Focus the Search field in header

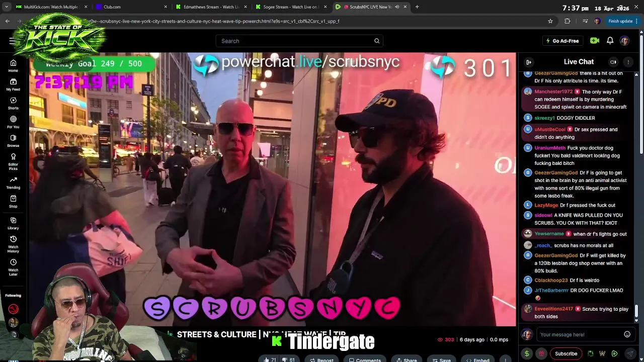294,41
